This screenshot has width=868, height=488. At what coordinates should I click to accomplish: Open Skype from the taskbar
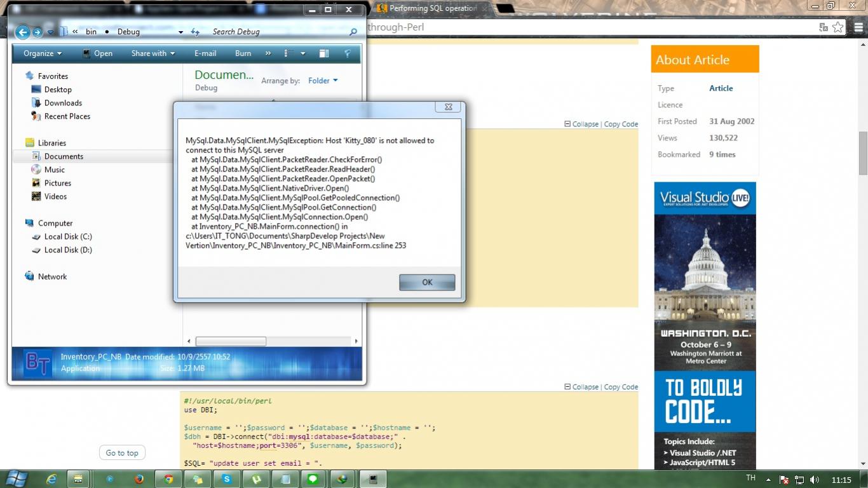[227, 479]
